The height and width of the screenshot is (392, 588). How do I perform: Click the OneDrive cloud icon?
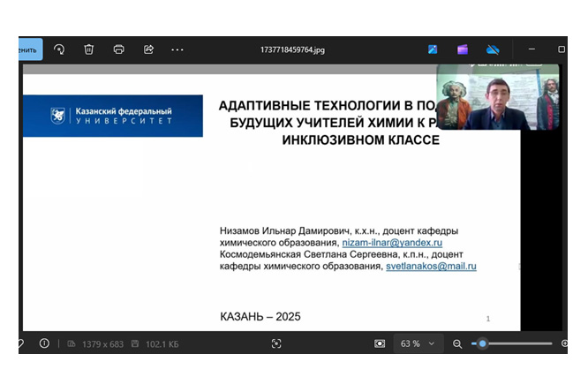click(x=493, y=49)
